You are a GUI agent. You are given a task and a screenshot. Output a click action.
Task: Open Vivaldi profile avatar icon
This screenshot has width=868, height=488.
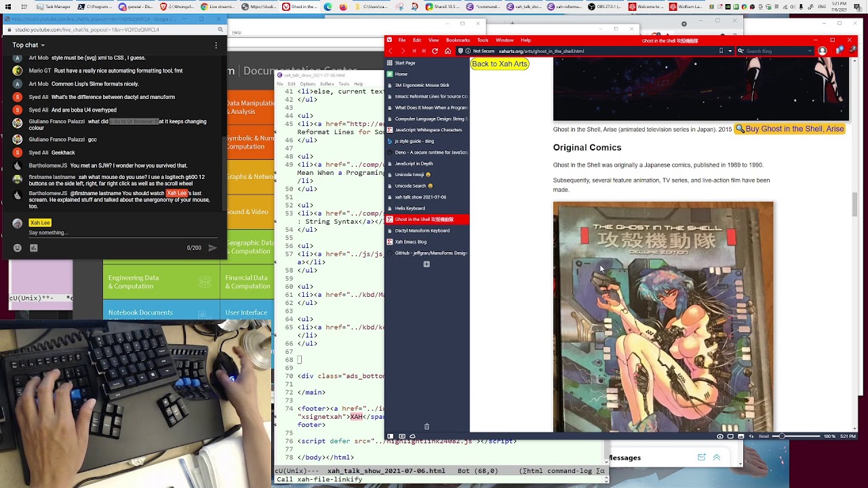tap(822, 51)
